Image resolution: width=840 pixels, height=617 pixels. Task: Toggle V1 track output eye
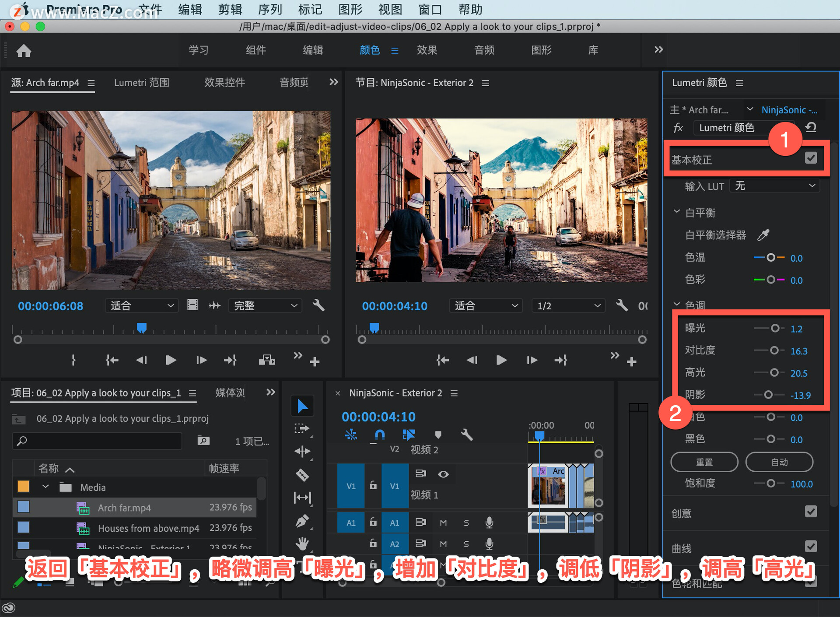[443, 474]
